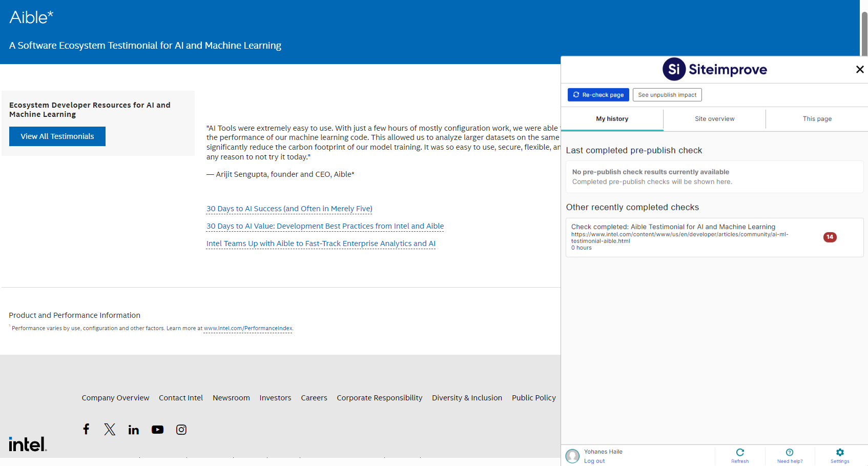Open Intel's LinkedIn icon

134,430
